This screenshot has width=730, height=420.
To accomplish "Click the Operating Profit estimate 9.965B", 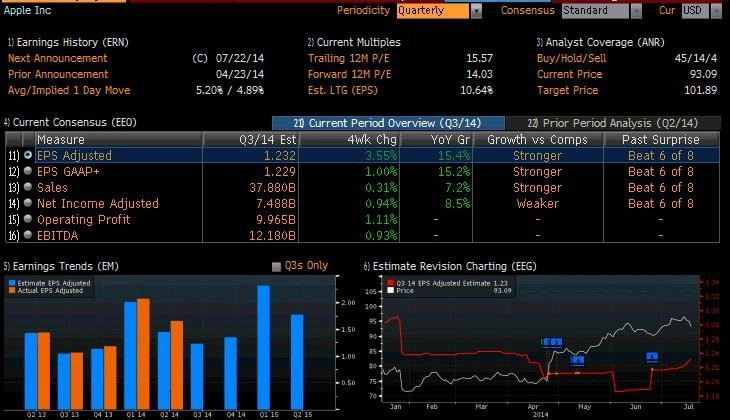I will (276, 220).
